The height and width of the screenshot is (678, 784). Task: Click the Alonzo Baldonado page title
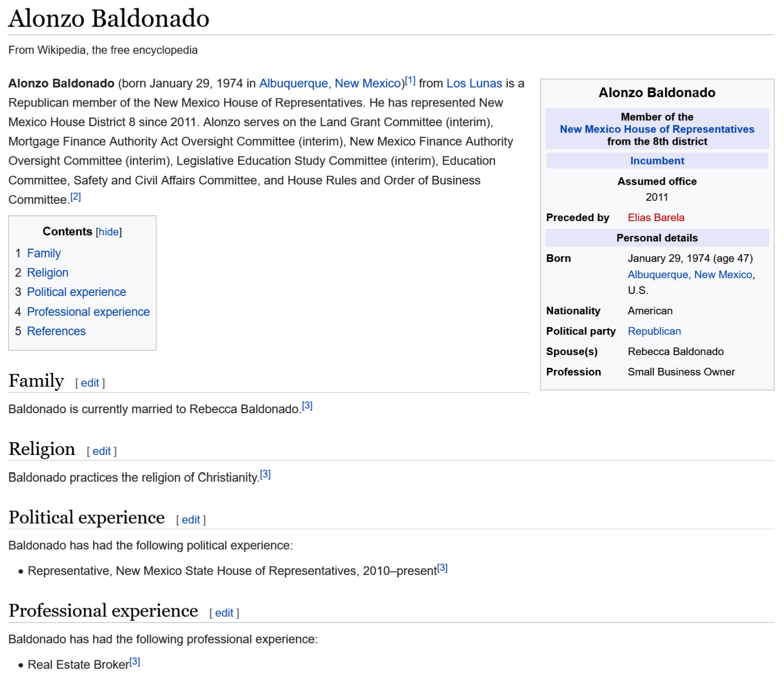(109, 19)
